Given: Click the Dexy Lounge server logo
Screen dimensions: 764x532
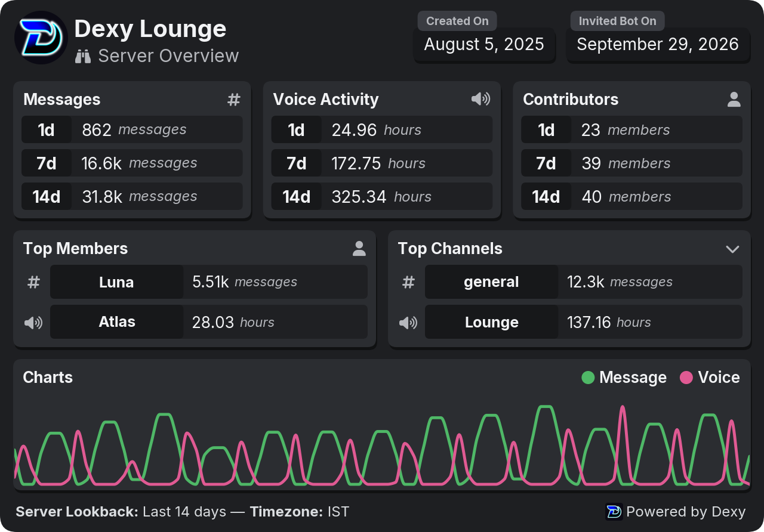Looking at the screenshot, I should 41,38.
